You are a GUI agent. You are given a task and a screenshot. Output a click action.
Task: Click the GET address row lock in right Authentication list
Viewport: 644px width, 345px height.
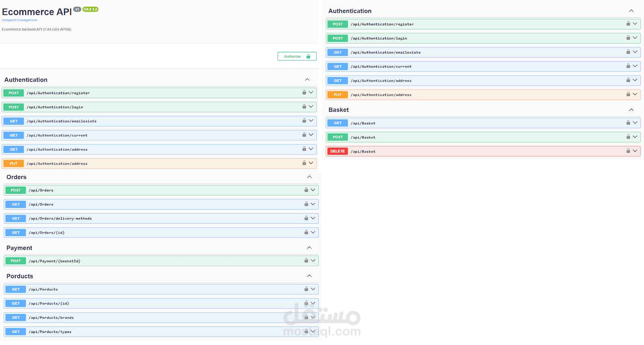pos(628,80)
